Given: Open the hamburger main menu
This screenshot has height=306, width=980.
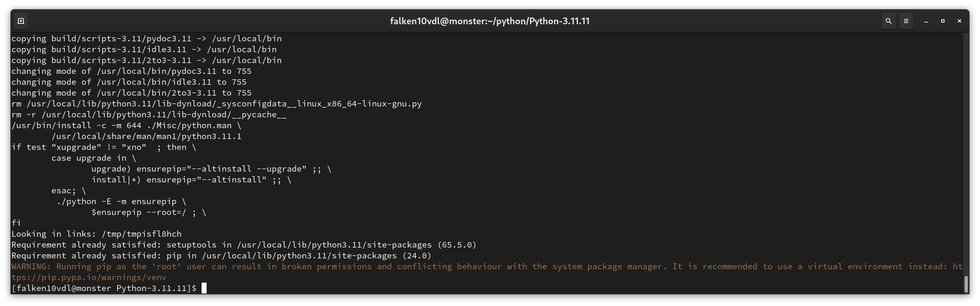Looking at the screenshot, I should (906, 21).
